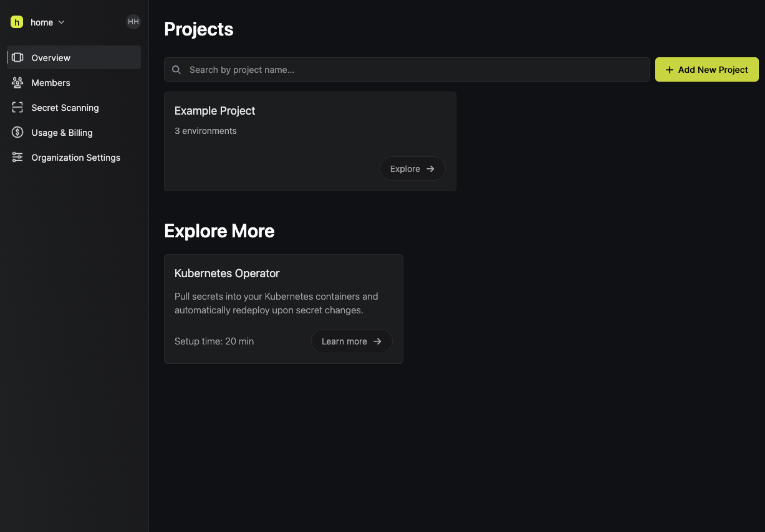Click the arrow icon in Learn more button
765x532 pixels.
(x=377, y=341)
